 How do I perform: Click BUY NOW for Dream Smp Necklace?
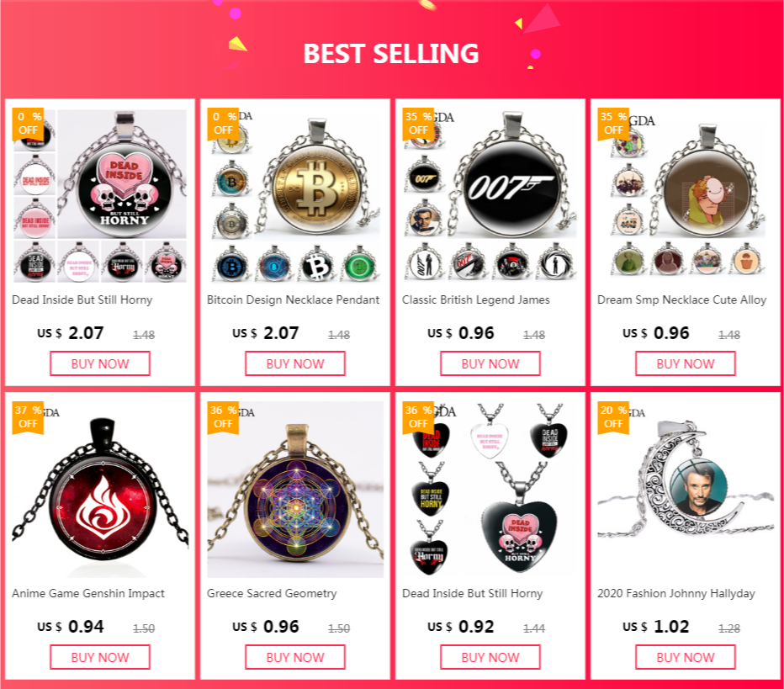point(686,363)
